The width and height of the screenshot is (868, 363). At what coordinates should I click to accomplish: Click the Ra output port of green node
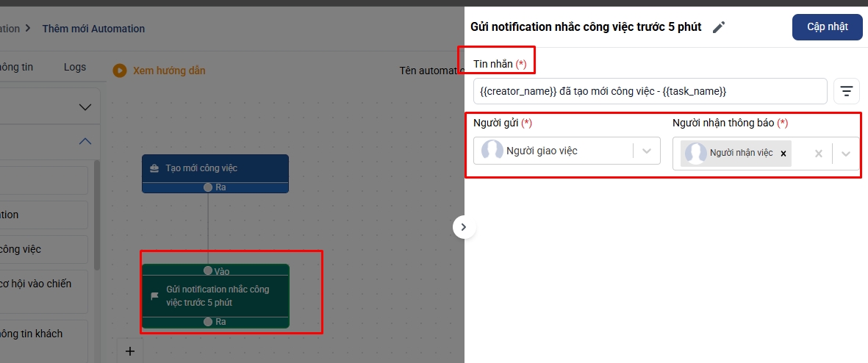(x=208, y=322)
